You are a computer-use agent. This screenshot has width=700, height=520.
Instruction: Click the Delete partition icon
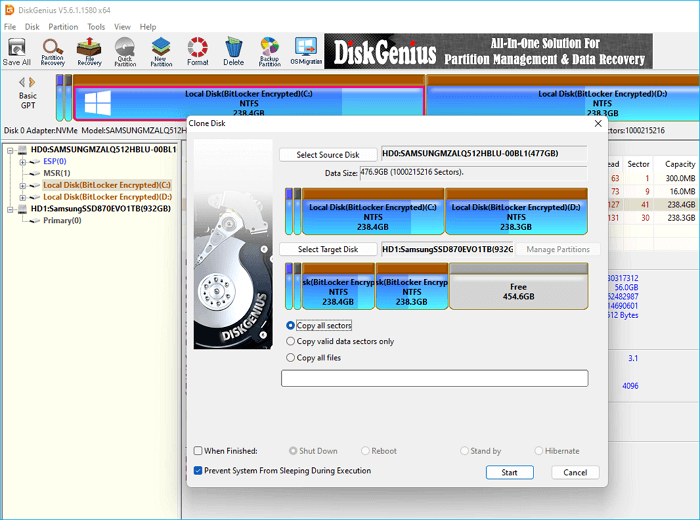point(233,52)
